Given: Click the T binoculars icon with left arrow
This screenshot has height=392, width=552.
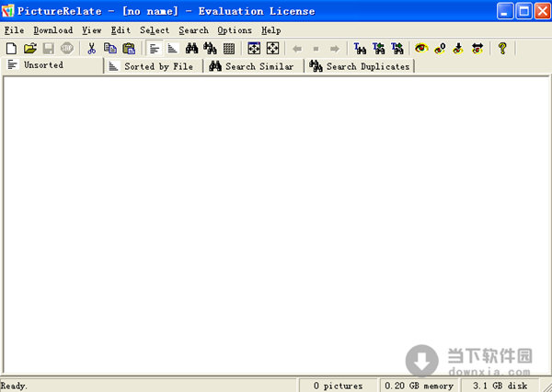Looking at the screenshot, I should tap(378, 48).
